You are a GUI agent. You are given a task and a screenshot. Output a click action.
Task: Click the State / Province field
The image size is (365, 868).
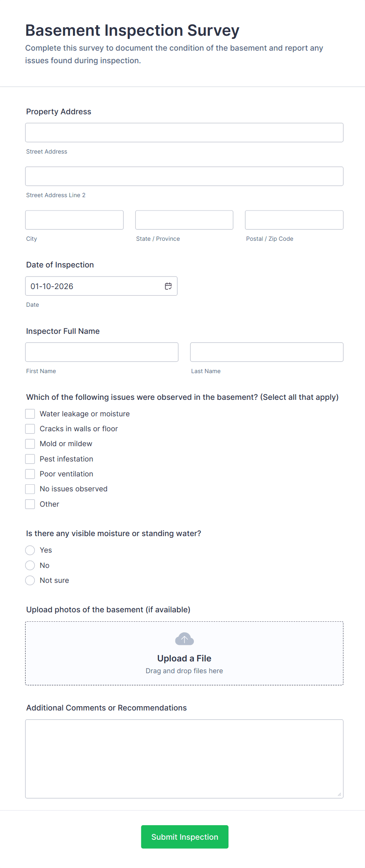pyautogui.click(x=184, y=220)
